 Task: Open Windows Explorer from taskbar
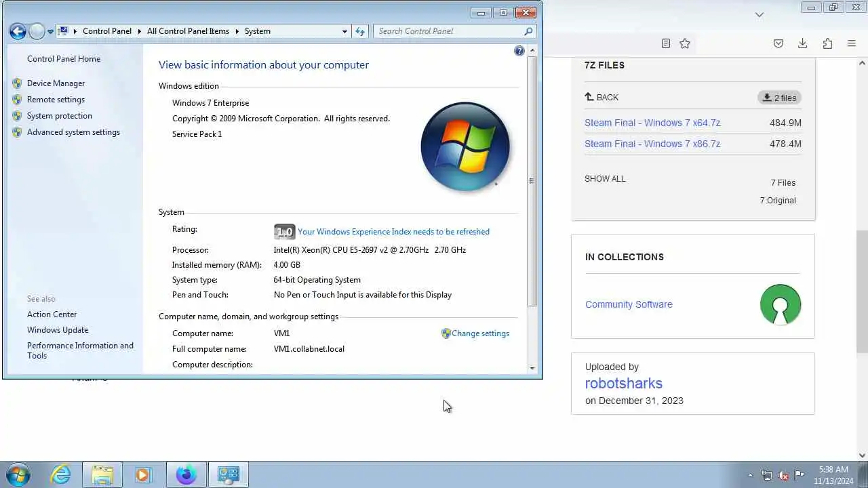[x=102, y=474]
